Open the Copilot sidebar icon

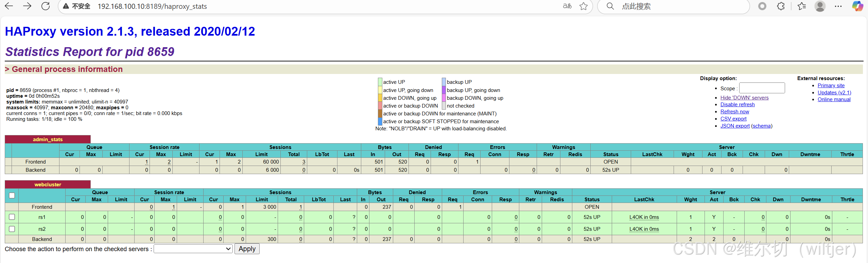857,6
